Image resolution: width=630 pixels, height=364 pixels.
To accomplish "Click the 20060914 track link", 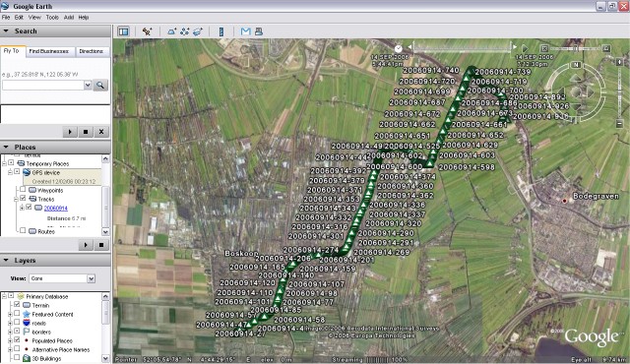I will pyautogui.click(x=56, y=208).
